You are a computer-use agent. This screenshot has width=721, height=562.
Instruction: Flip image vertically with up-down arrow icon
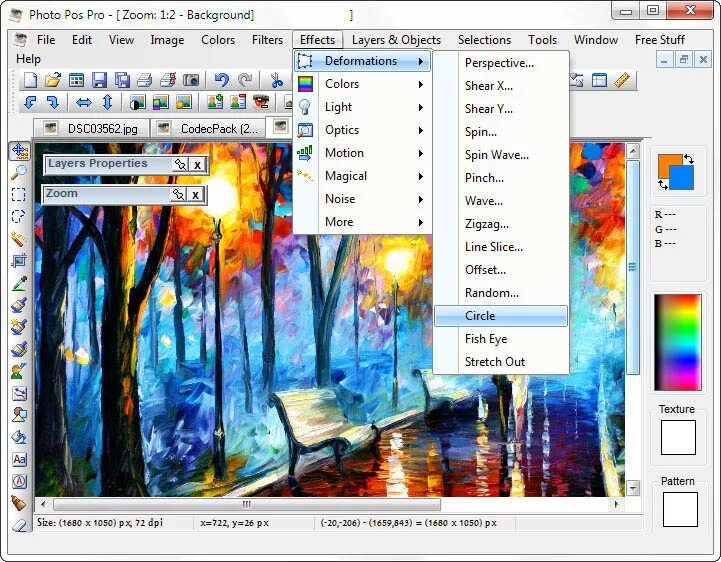point(107,102)
